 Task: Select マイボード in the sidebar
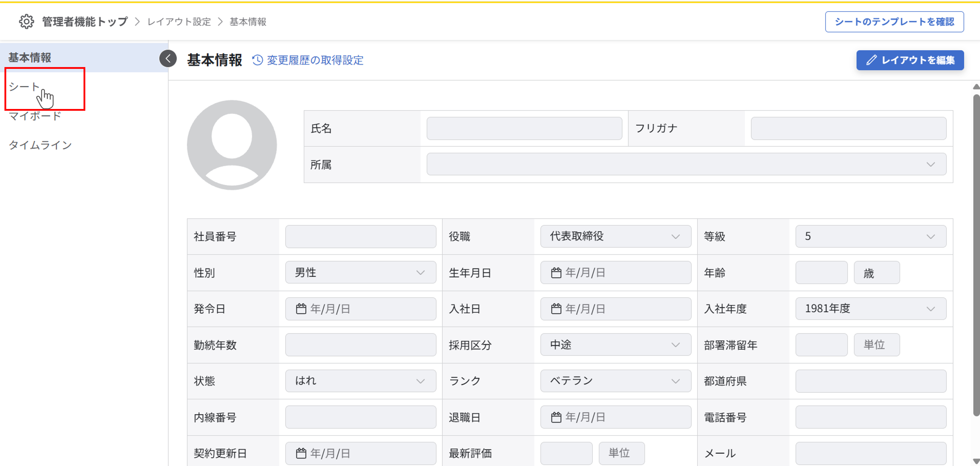(35, 116)
